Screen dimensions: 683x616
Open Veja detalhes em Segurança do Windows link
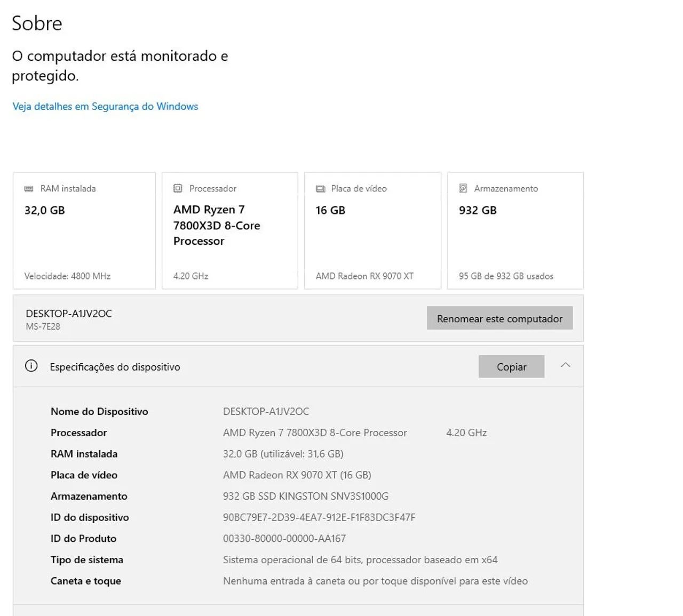pos(105,106)
